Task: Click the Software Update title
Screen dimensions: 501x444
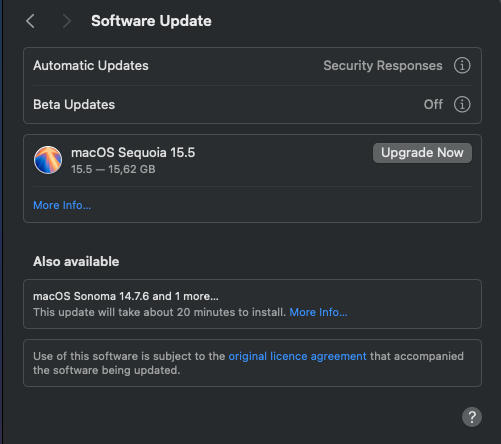Action: [151, 21]
